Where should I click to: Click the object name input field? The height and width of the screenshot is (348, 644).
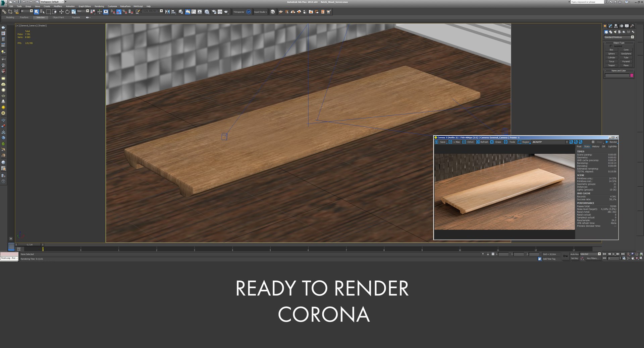point(617,76)
